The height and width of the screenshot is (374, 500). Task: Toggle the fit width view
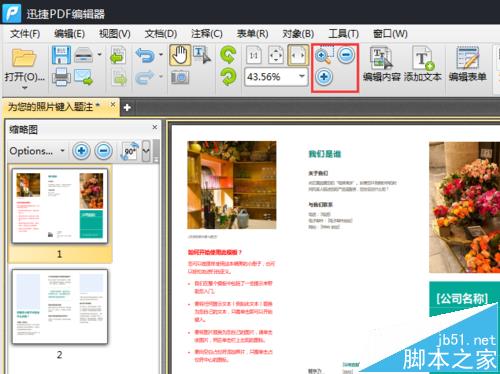tap(298, 55)
